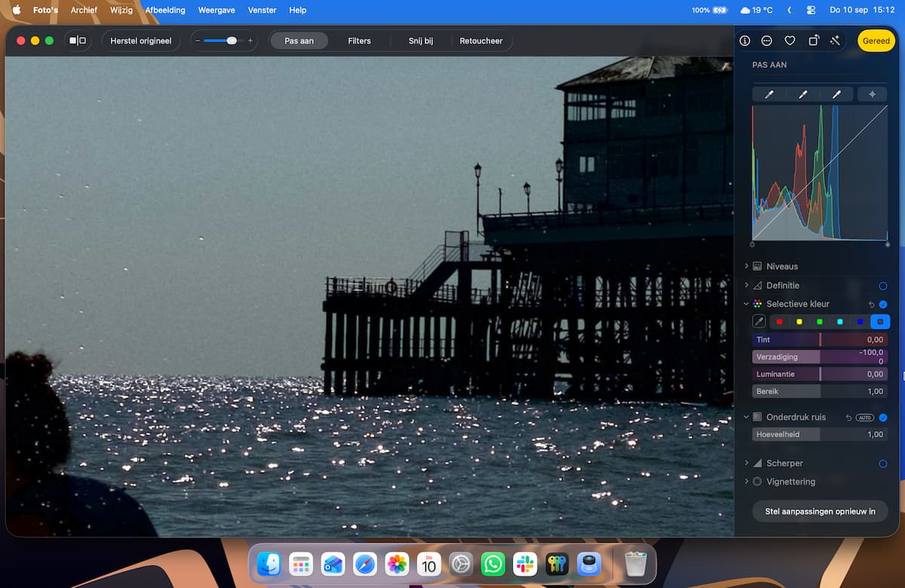This screenshot has height=588, width=905.
Task: Switch to the Retoucheer tab
Action: click(x=481, y=41)
